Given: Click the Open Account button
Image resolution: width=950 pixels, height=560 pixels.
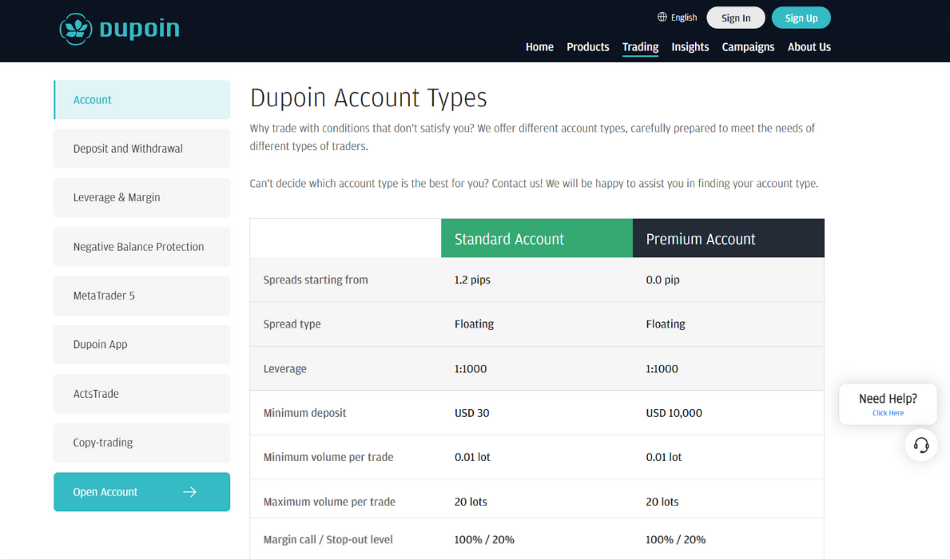Looking at the screenshot, I should pyautogui.click(x=141, y=492).
